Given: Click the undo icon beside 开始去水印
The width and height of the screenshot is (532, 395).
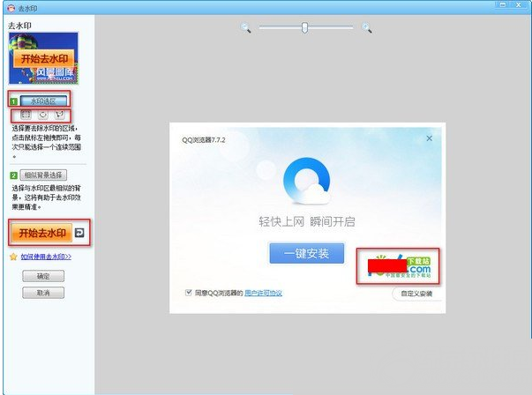Looking at the screenshot, I should [79, 233].
